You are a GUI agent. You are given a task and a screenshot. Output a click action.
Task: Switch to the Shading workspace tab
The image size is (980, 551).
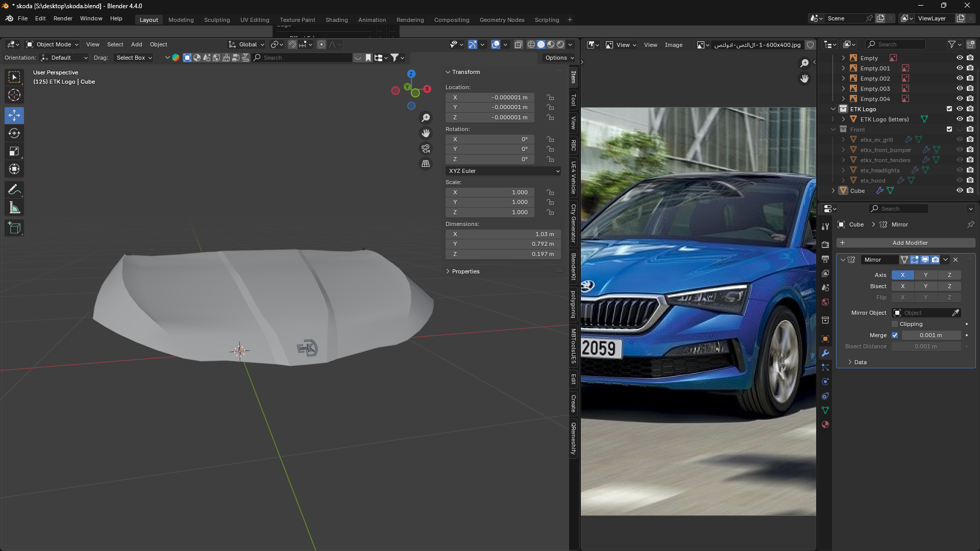[336, 20]
